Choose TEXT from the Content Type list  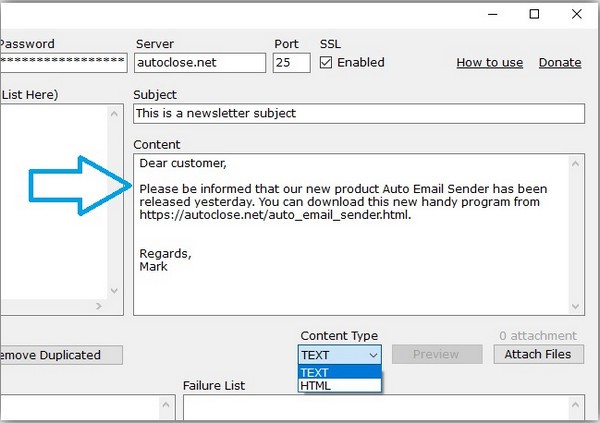[x=339, y=372]
